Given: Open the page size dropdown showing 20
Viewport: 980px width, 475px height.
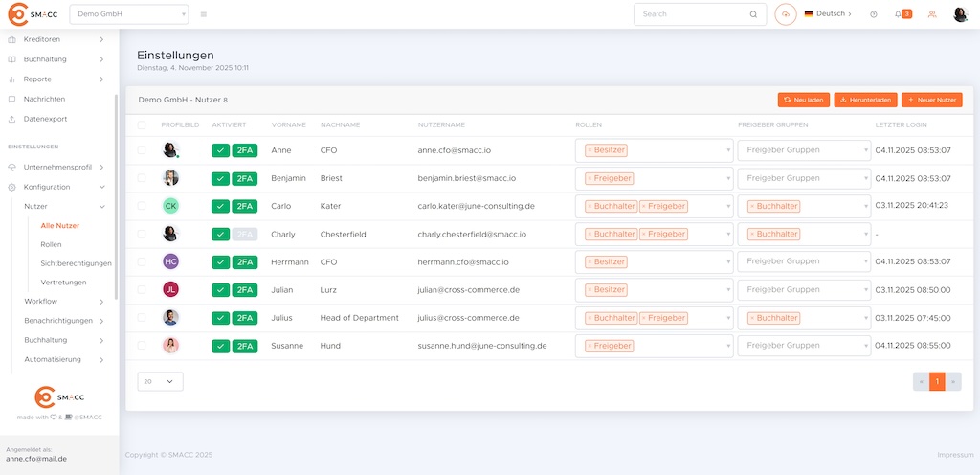Looking at the screenshot, I should [x=160, y=381].
